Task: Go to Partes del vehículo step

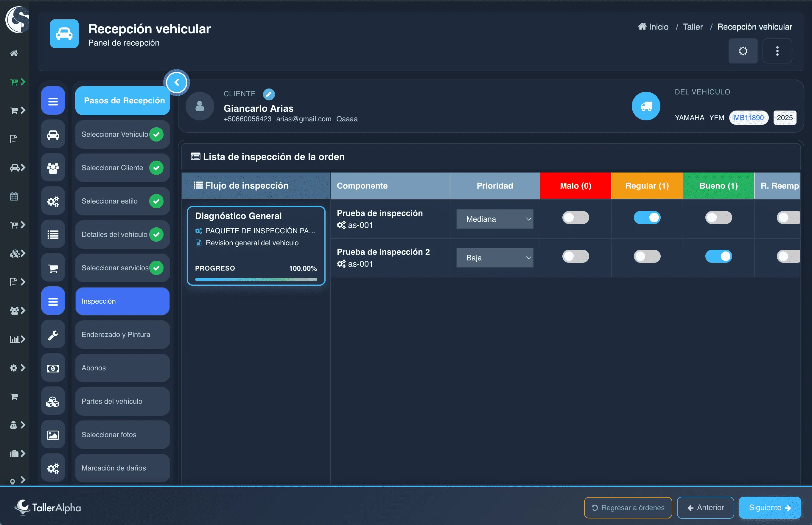Action: [122, 401]
